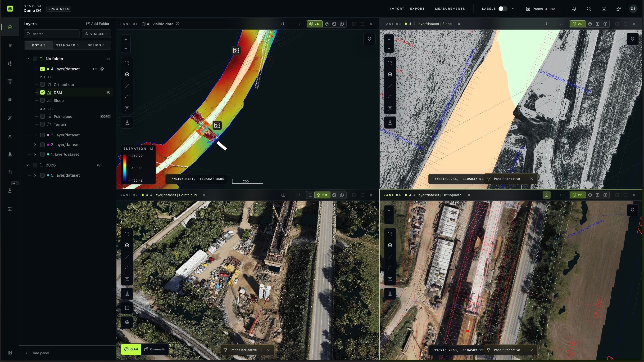Click the layers search field

(x=51, y=34)
